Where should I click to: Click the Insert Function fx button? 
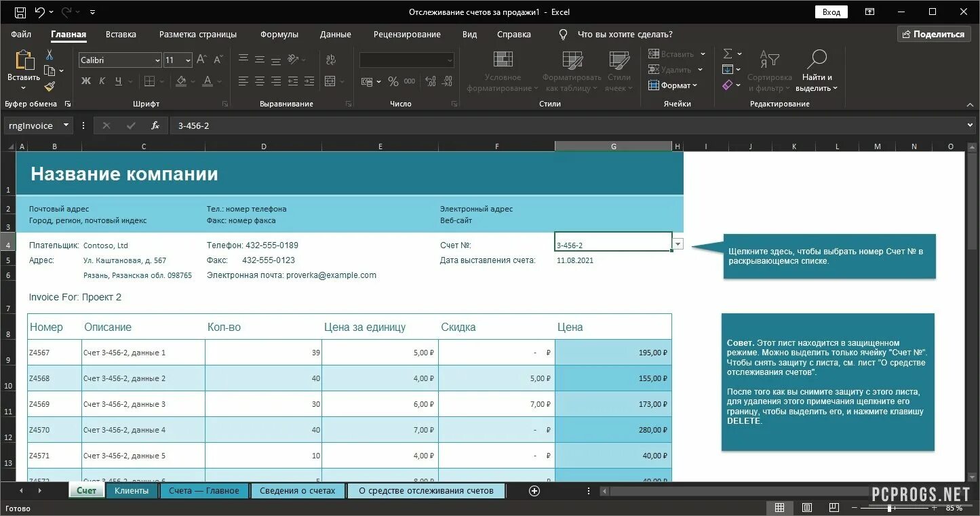155,125
